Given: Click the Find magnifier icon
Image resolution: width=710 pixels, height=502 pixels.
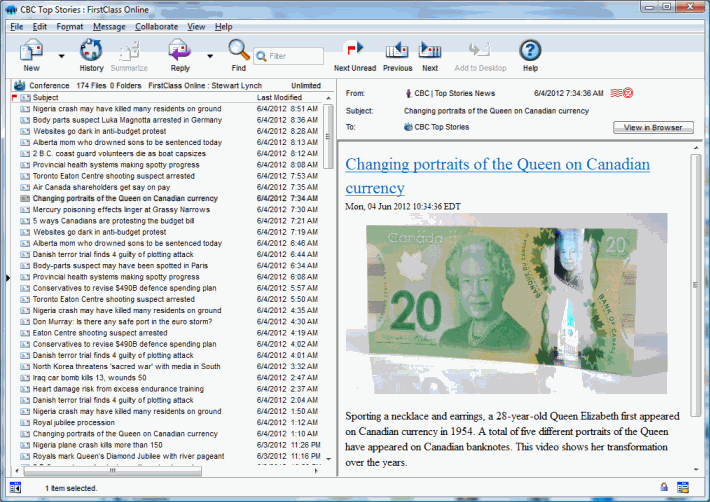Looking at the screenshot, I should click(238, 50).
